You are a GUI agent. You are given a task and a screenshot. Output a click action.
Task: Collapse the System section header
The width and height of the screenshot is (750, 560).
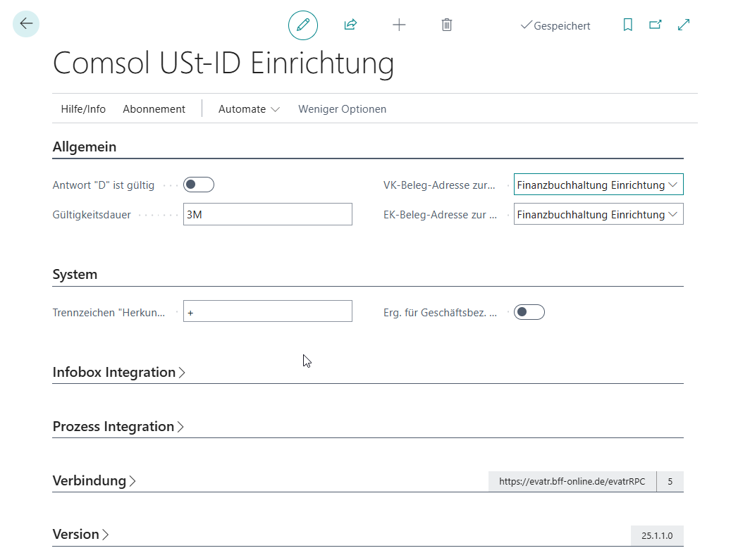[75, 274]
